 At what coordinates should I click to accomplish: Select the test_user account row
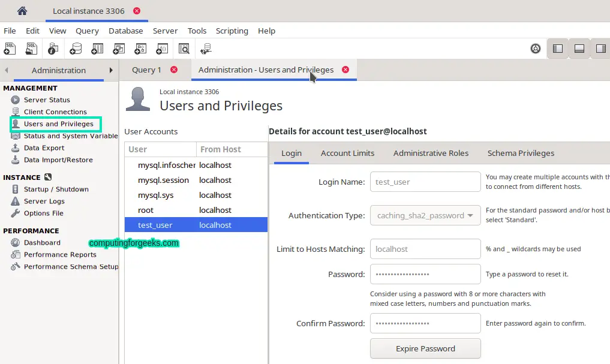tap(196, 225)
